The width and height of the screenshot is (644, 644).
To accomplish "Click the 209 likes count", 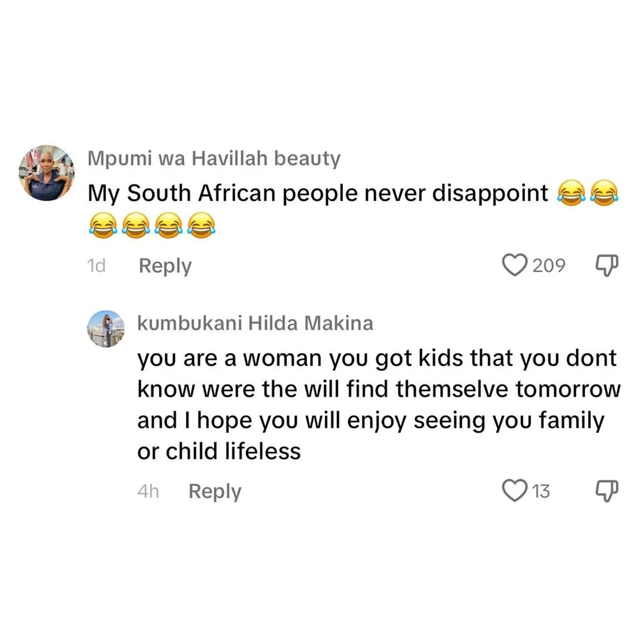I will (549, 265).
